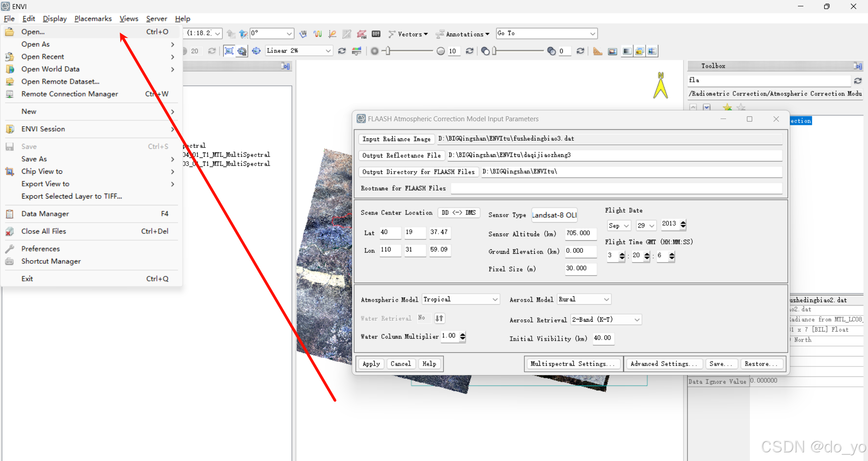868x461 pixels.
Task: Activate the Swipe view icon
Action: 652,51
